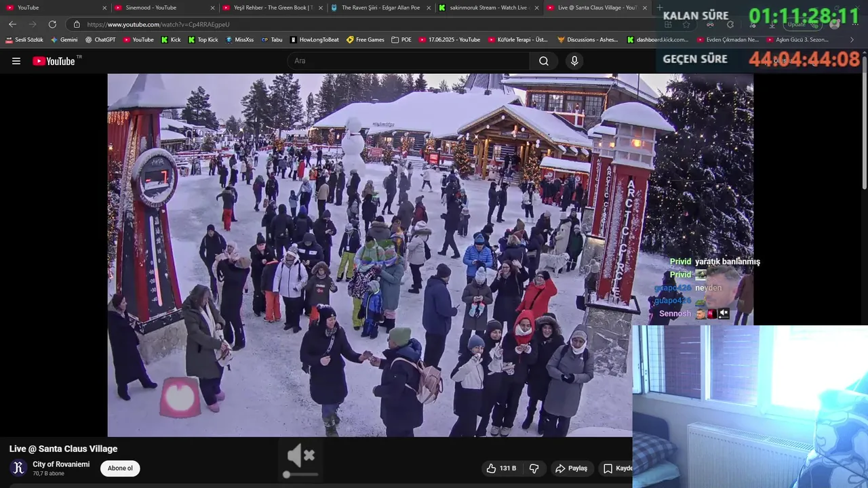The height and width of the screenshot is (488, 868).
Task: View site info lock icon in address bar
Action: (77, 24)
